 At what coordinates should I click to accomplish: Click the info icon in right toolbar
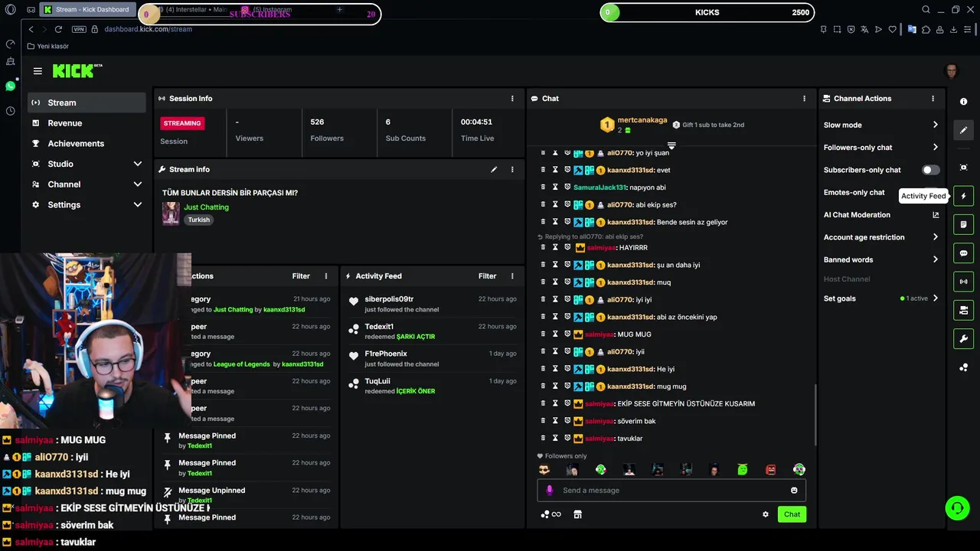[963, 102]
